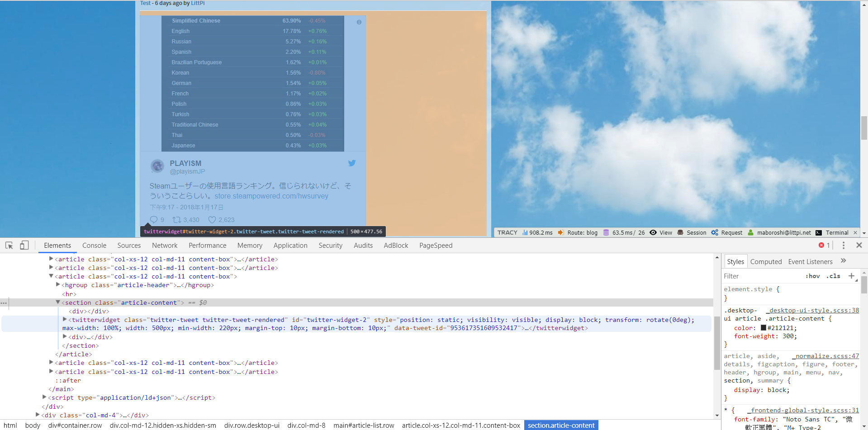Click the @playismJP handle
This screenshot has width=868, height=430.
pyautogui.click(x=187, y=171)
